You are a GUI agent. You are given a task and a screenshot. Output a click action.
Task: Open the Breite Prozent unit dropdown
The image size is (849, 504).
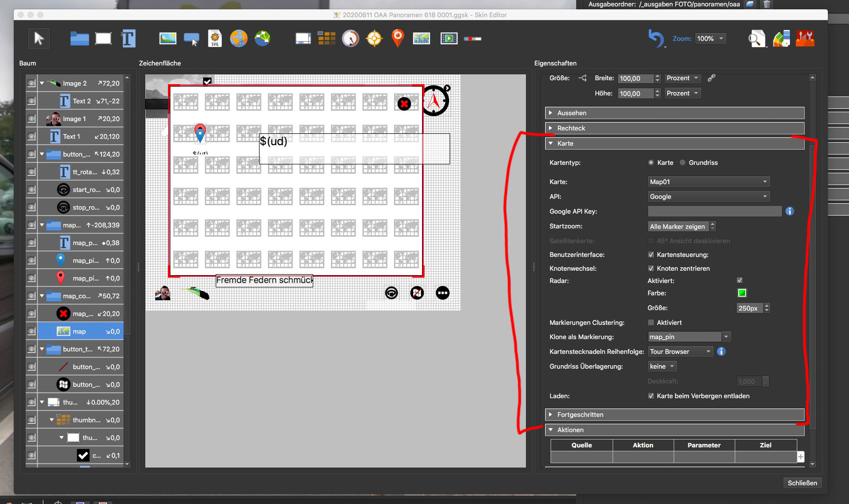[x=683, y=78]
